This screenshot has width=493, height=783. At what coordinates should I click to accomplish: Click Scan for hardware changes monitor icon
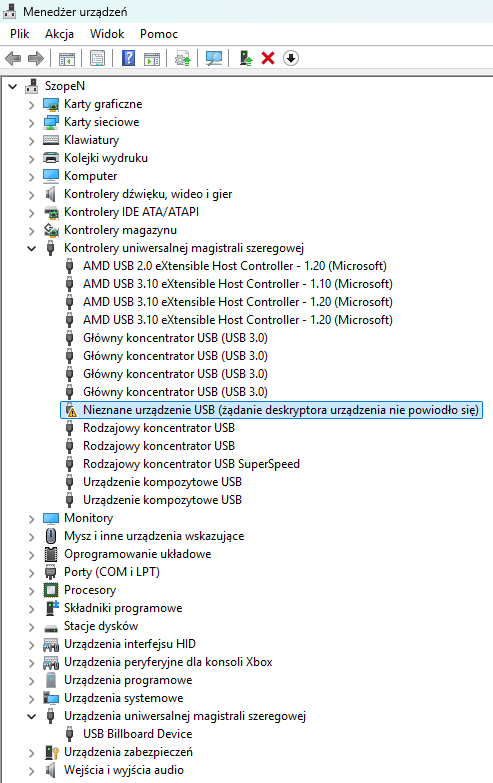coord(214,58)
